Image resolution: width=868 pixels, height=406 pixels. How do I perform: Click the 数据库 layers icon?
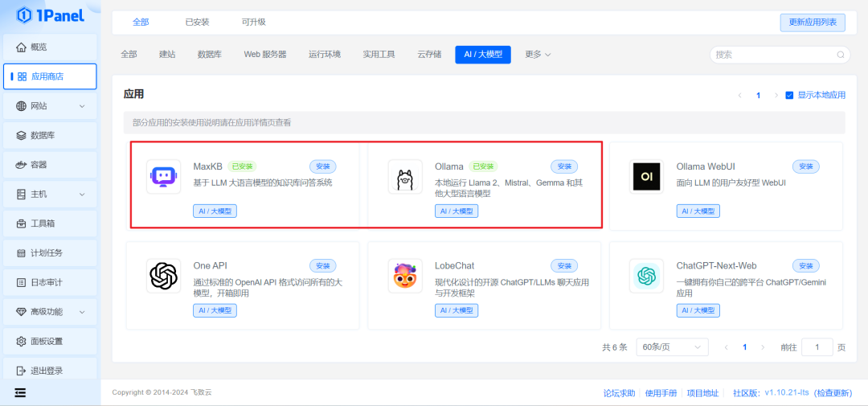21,135
